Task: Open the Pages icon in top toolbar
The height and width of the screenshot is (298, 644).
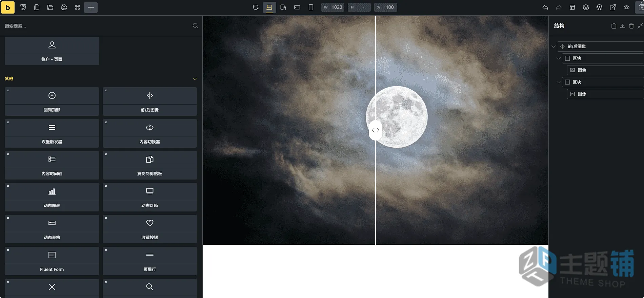Action: [x=37, y=7]
